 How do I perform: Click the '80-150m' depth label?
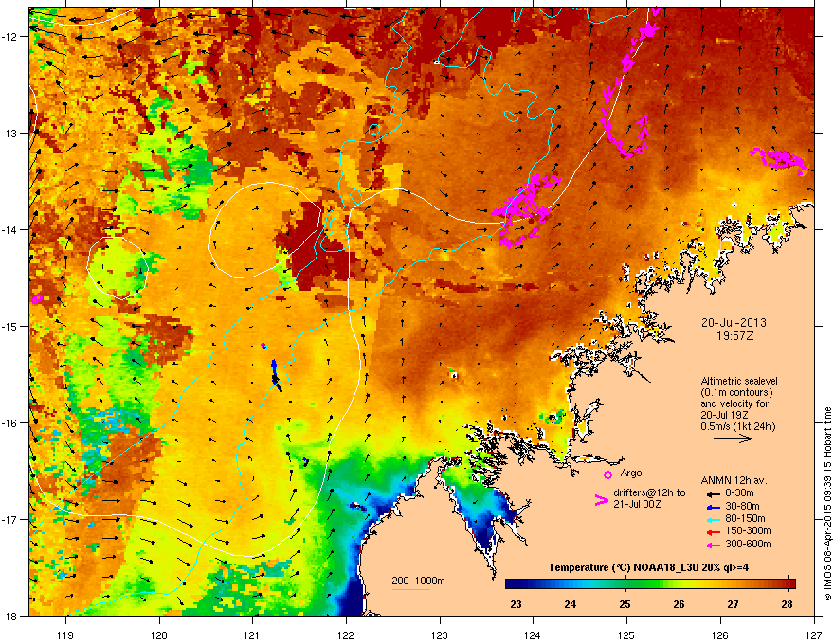click(745, 519)
